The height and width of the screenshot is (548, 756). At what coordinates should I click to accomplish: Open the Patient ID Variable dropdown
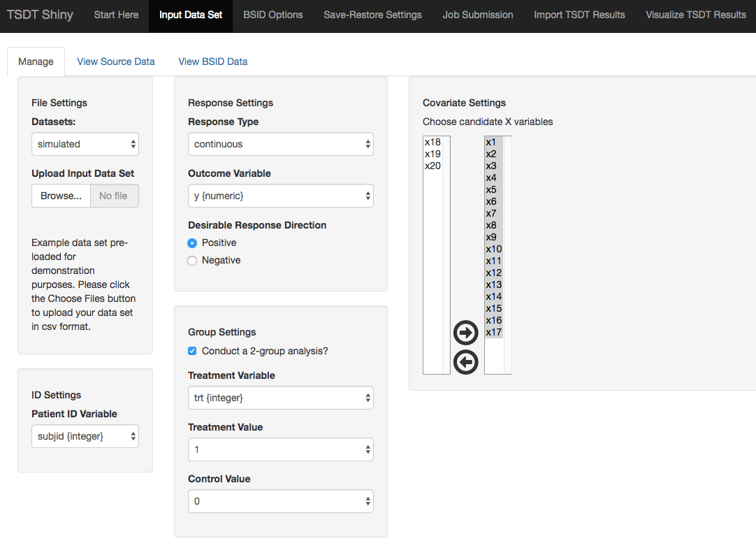pos(85,436)
